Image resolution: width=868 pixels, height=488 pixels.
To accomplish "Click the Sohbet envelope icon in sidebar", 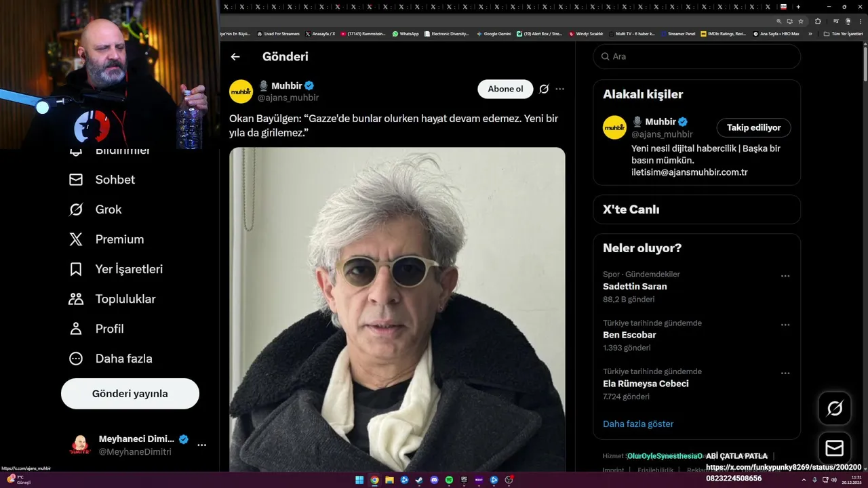I will [x=76, y=180].
